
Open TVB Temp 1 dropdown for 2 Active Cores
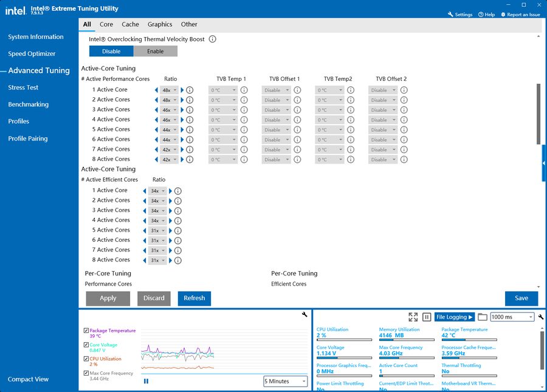[223, 100]
